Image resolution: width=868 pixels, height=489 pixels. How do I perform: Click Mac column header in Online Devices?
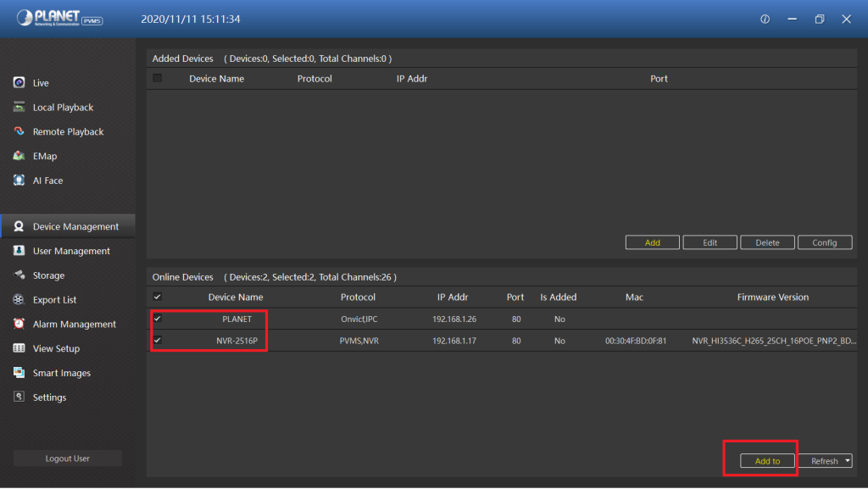(x=634, y=297)
